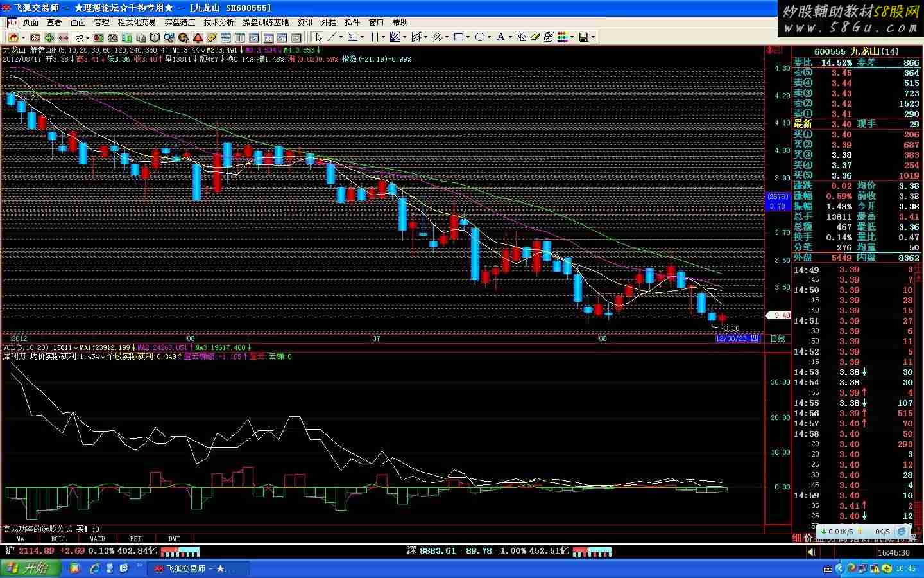Click the 3.78 price axis marker
The width and height of the screenshot is (924, 578).
point(778,206)
